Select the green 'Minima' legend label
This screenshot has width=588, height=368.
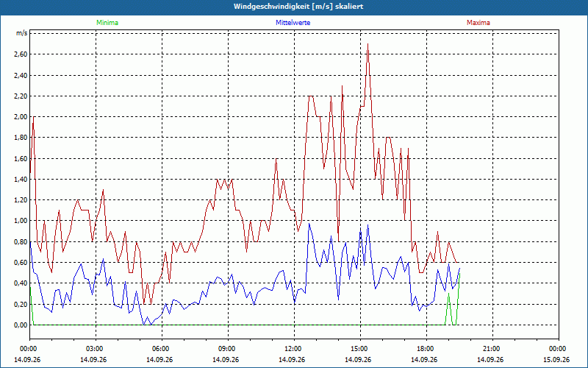107,23
